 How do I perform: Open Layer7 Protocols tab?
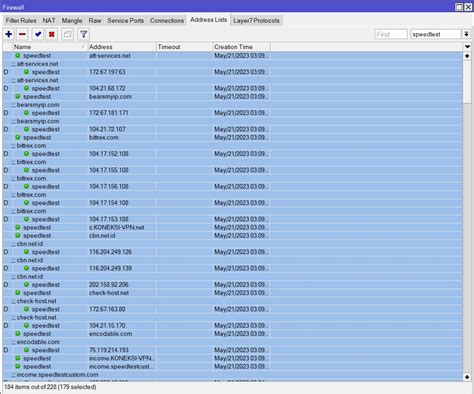click(x=256, y=21)
